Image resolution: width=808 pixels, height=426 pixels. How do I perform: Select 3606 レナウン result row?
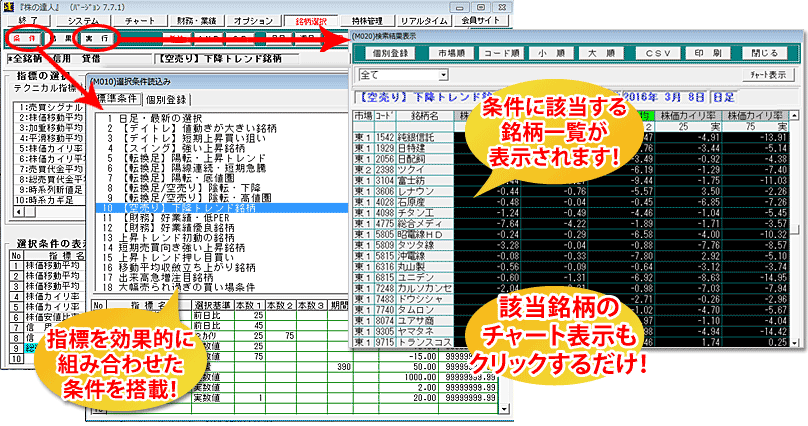570,192
